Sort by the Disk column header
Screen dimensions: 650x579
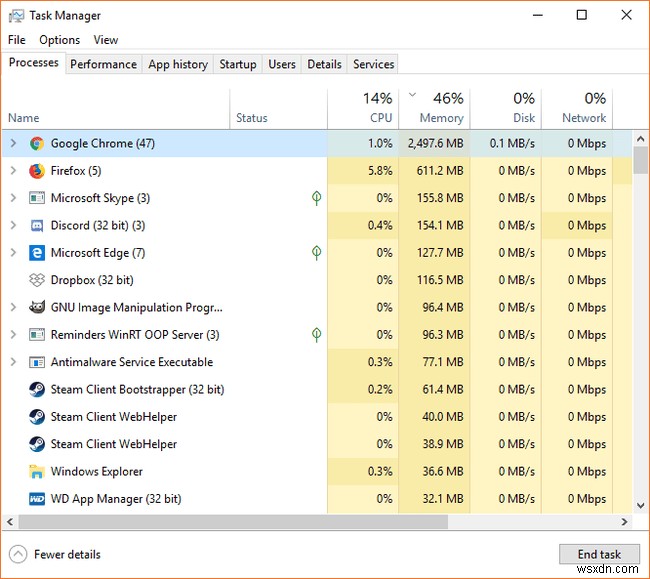[x=506, y=109]
